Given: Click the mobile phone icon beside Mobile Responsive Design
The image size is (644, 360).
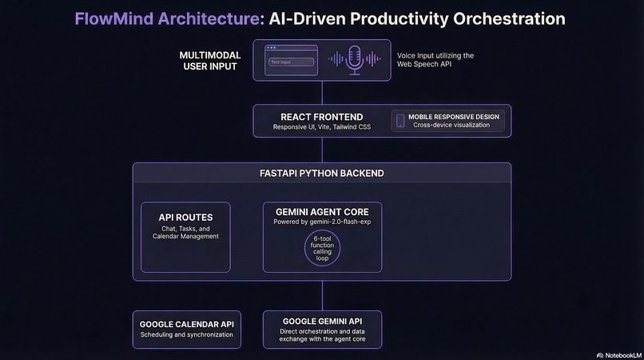Looking at the screenshot, I should point(400,121).
